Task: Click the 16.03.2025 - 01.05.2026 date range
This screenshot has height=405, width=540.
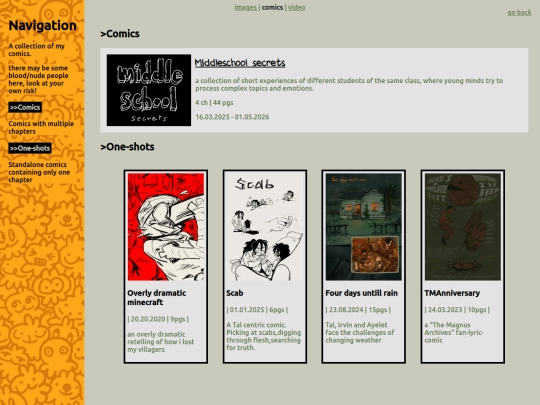Action: tap(232, 117)
